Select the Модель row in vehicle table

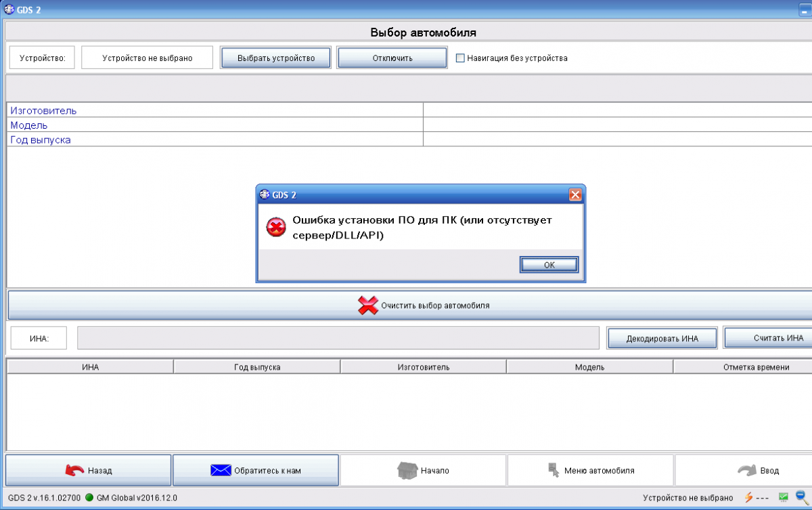point(409,125)
